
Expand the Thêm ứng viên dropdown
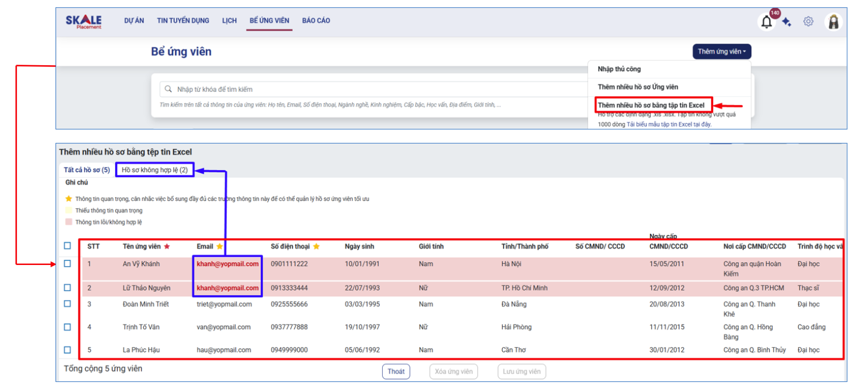722,52
